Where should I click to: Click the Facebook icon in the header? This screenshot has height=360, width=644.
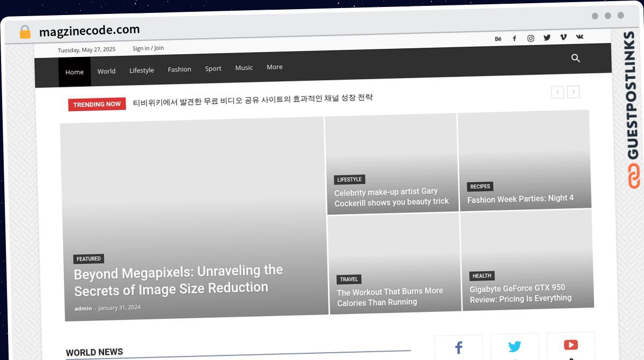tap(514, 38)
